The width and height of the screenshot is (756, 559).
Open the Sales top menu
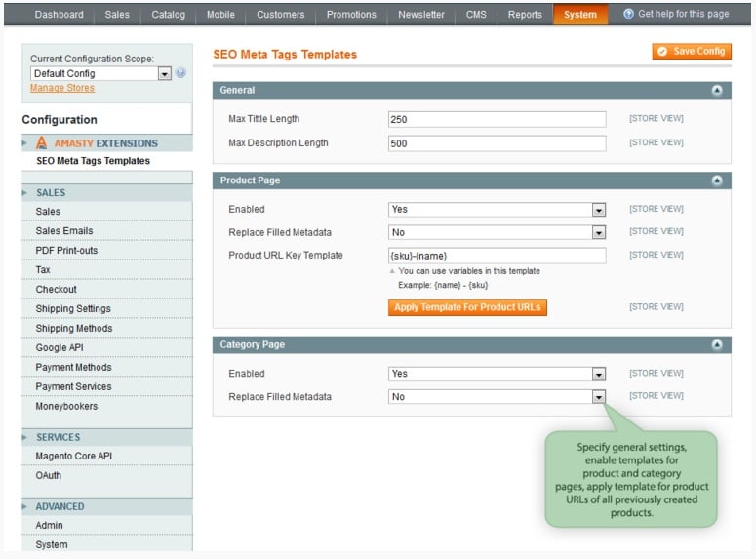tap(117, 15)
